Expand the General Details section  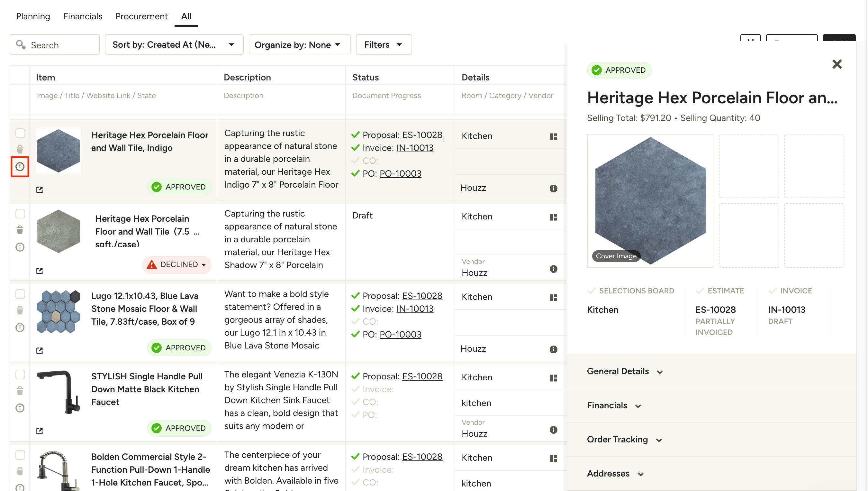[624, 371]
